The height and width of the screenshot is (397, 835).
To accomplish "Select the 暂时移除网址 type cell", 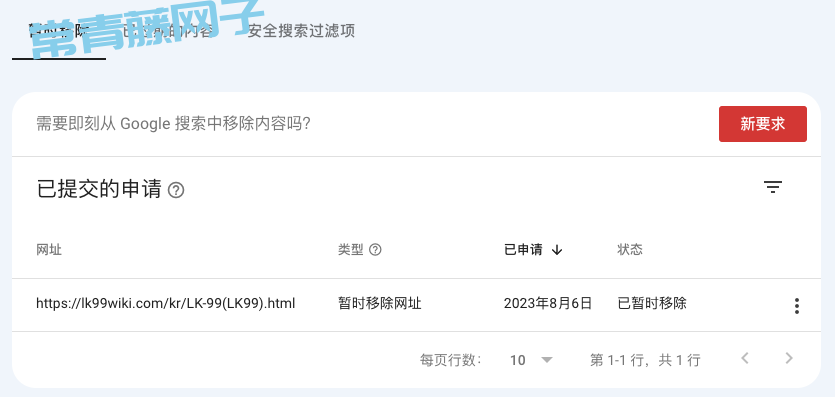I will 380,303.
